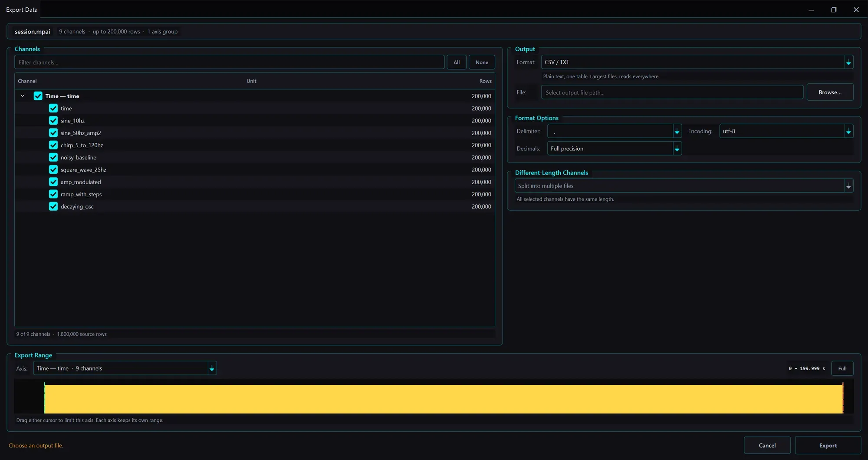Click the Unit column header
This screenshot has height=460, width=868.
coord(251,81)
